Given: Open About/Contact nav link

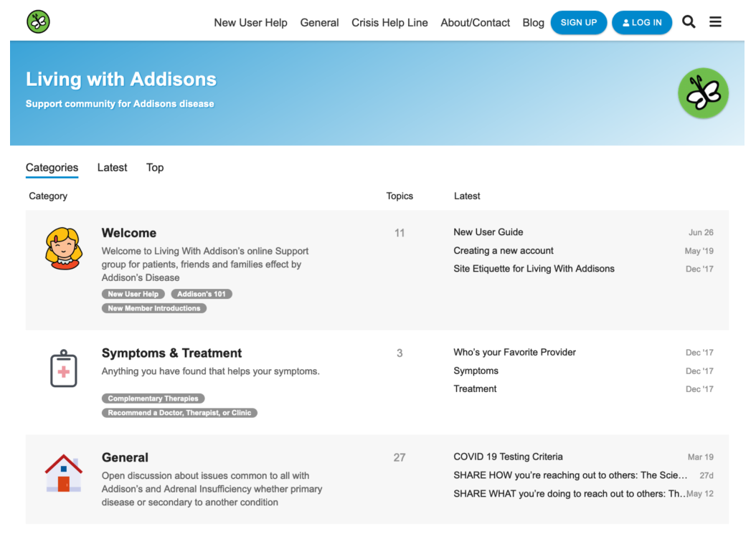Looking at the screenshot, I should [475, 23].
